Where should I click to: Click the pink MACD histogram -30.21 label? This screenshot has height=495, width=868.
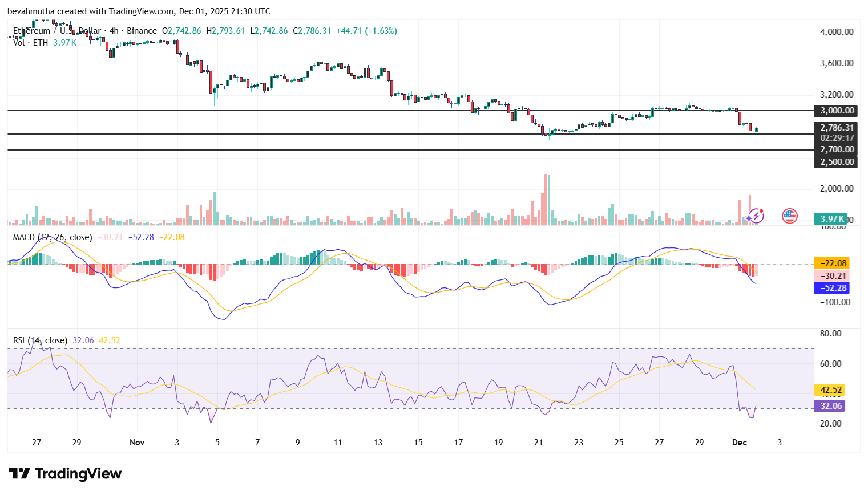(x=833, y=276)
